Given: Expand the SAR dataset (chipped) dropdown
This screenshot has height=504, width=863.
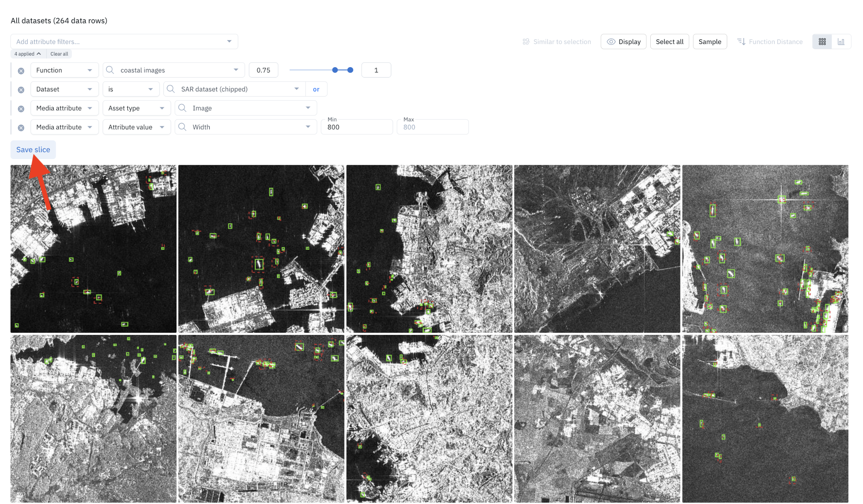Looking at the screenshot, I should pos(296,89).
